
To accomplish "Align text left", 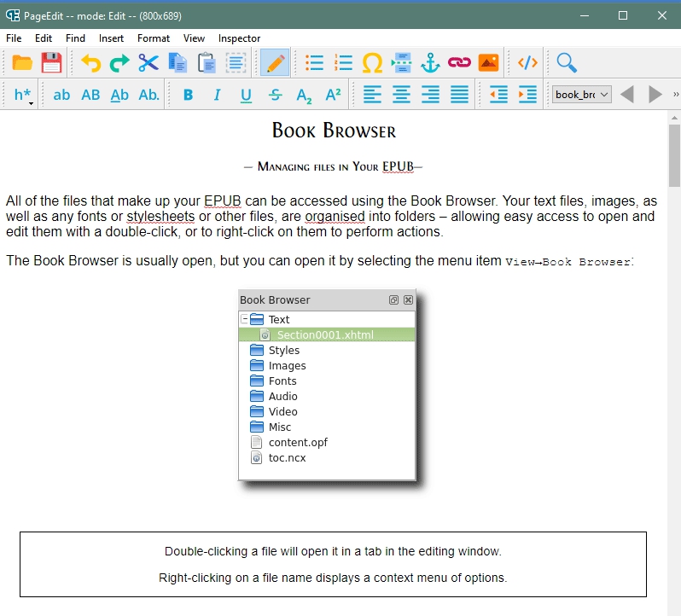I will (x=372, y=95).
